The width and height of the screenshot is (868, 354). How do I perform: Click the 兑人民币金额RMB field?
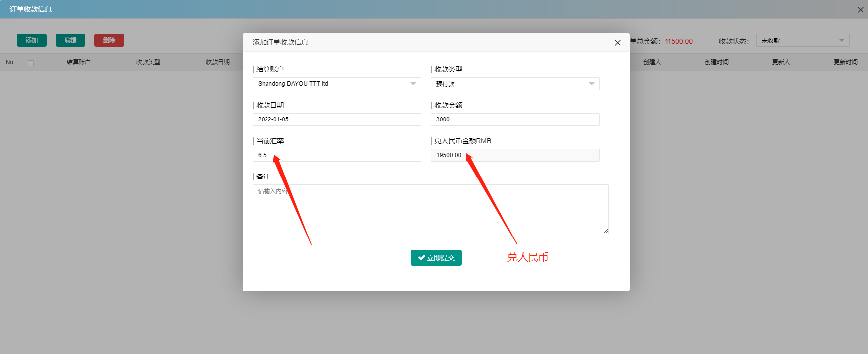pyautogui.click(x=515, y=155)
